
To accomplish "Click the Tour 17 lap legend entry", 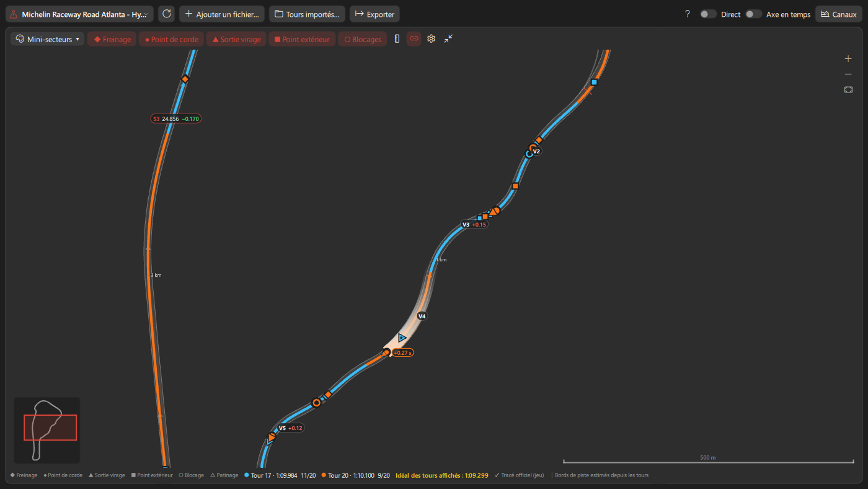I will pos(280,475).
